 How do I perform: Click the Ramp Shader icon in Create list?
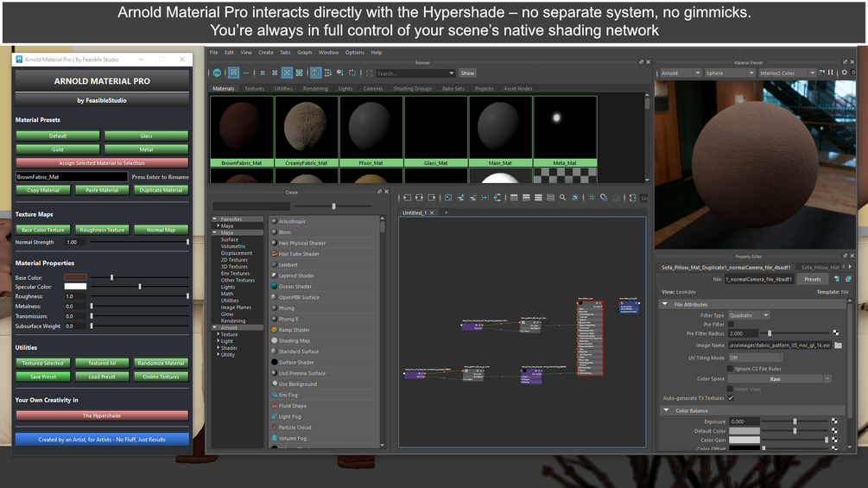(274, 329)
